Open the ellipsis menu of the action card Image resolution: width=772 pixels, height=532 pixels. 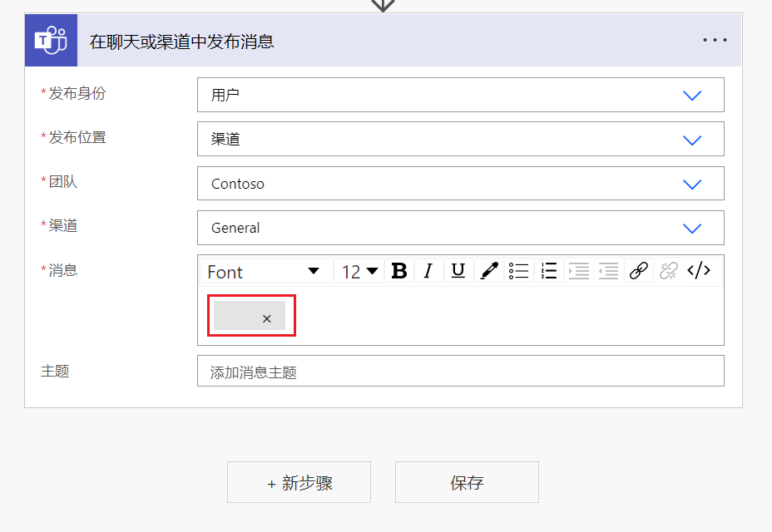click(715, 40)
